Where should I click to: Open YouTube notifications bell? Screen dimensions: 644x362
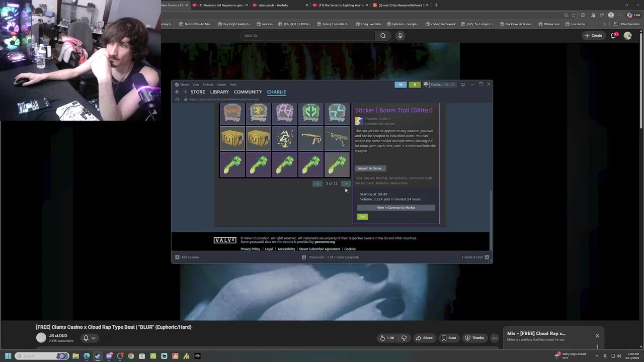[613, 36]
